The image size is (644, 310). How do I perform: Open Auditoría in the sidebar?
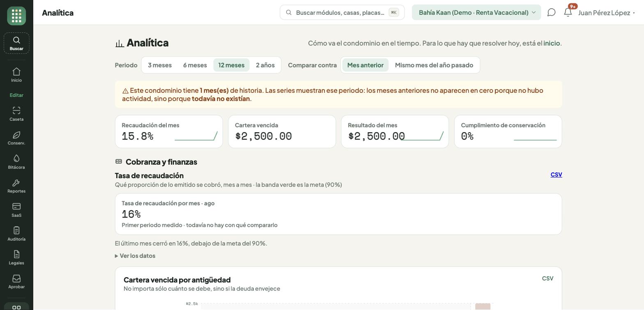pyautogui.click(x=16, y=234)
